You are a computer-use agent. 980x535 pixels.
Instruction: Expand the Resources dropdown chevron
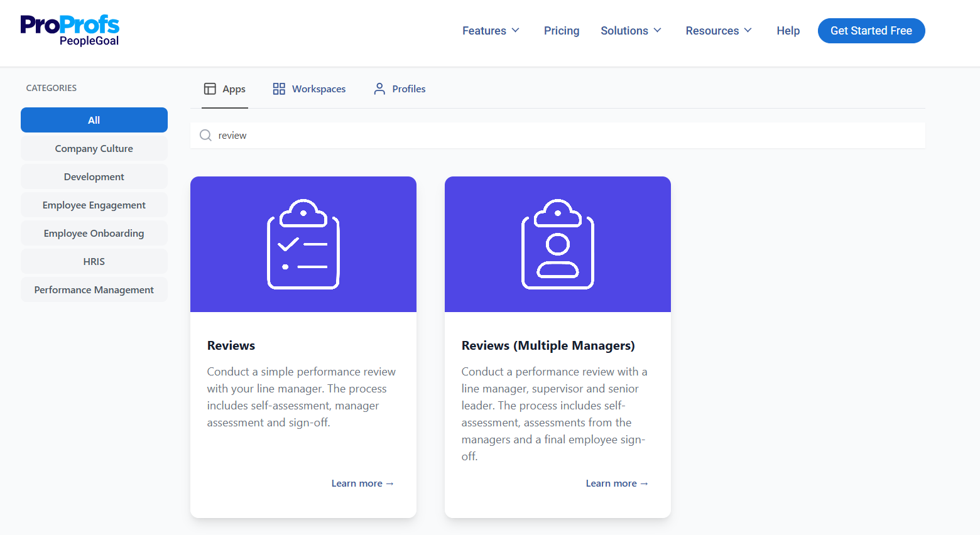coord(748,30)
